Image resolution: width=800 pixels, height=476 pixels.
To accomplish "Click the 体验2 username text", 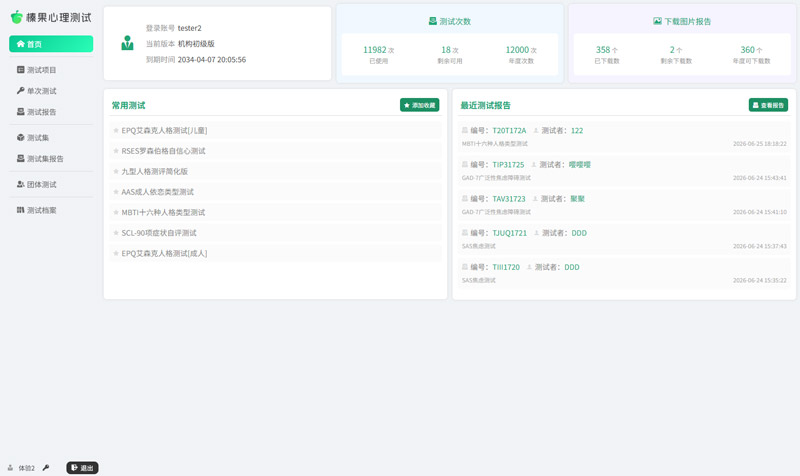I will point(27,468).
